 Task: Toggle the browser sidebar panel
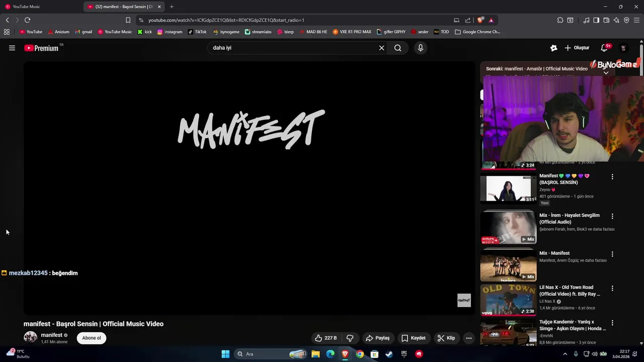pyautogui.click(x=596, y=20)
